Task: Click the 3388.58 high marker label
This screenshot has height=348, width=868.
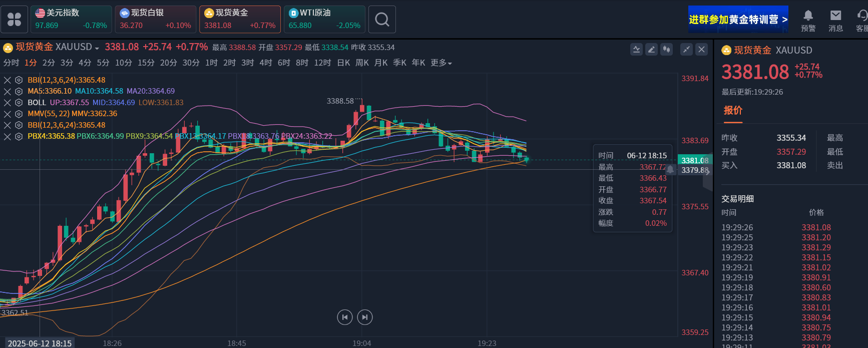Action: click(x=340, y=101)
